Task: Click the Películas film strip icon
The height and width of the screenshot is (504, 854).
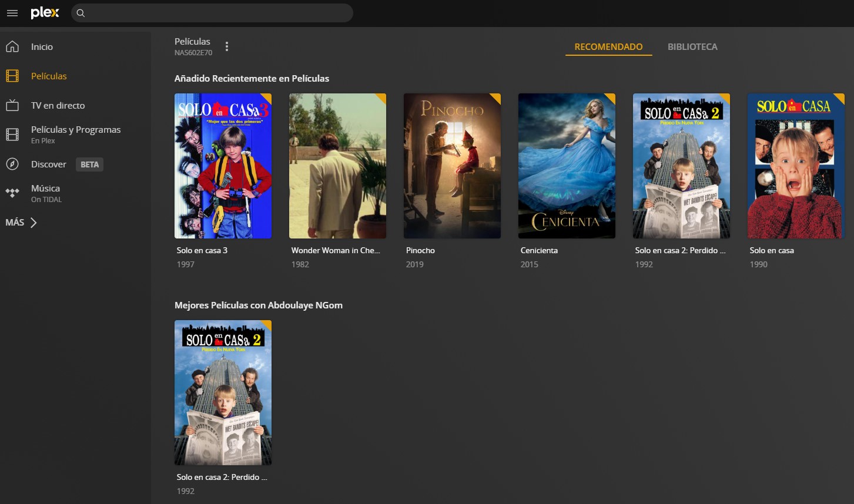Action: point(12,76)
